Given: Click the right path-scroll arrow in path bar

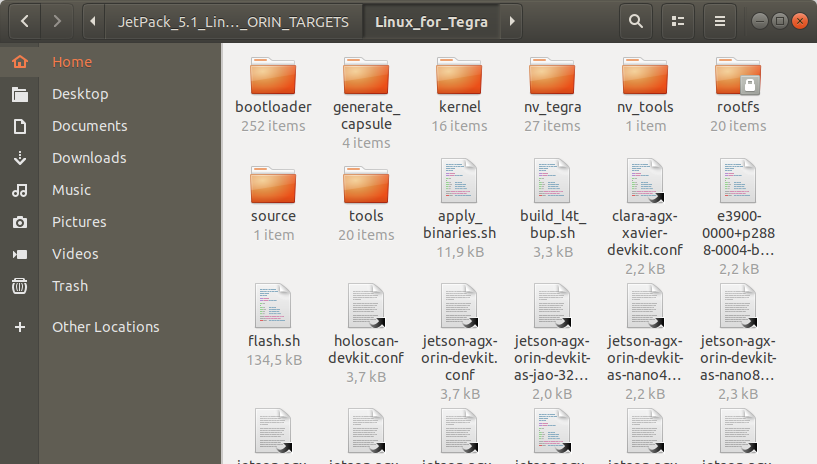Looking at the screenshot, I should tap(512, 21).
